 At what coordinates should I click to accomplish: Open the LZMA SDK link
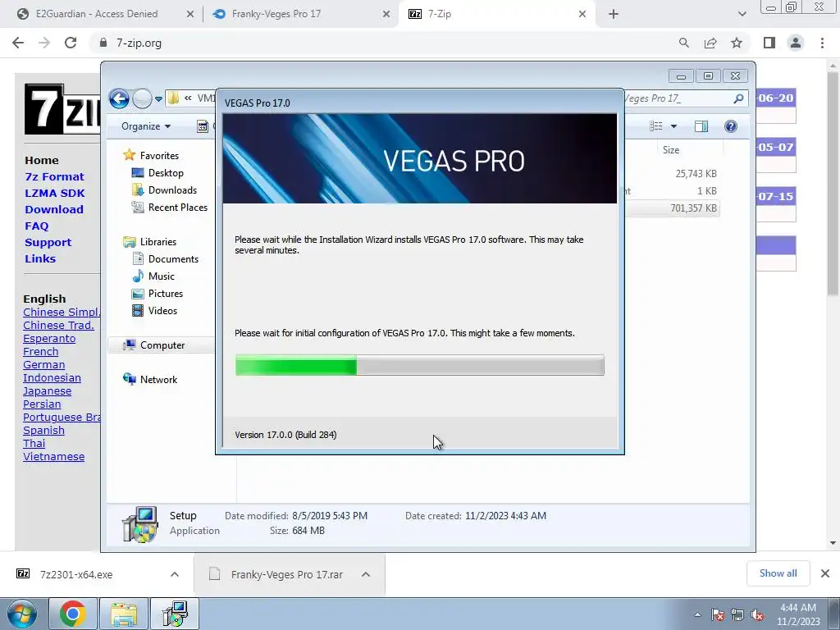pos(55,193)
